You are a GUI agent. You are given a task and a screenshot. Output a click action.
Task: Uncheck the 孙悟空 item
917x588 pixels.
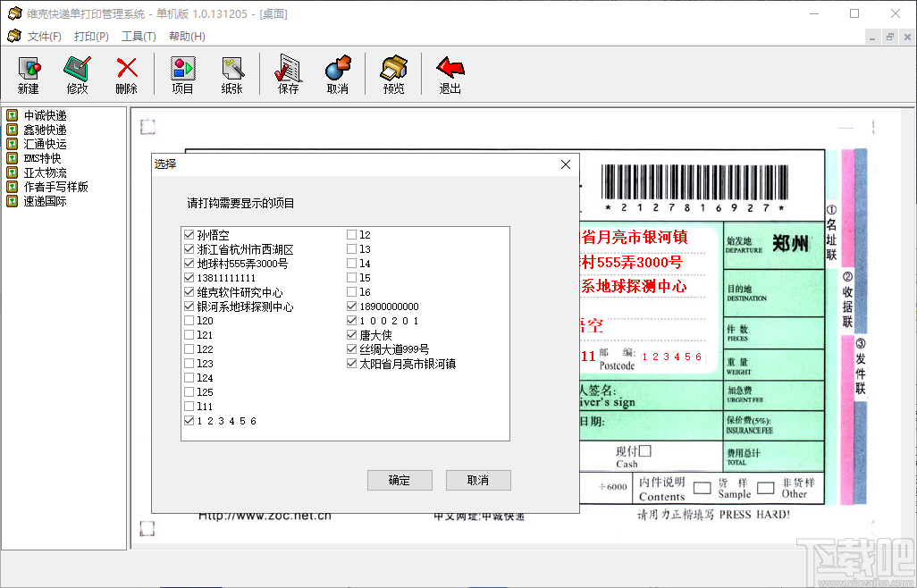(189, 235)
